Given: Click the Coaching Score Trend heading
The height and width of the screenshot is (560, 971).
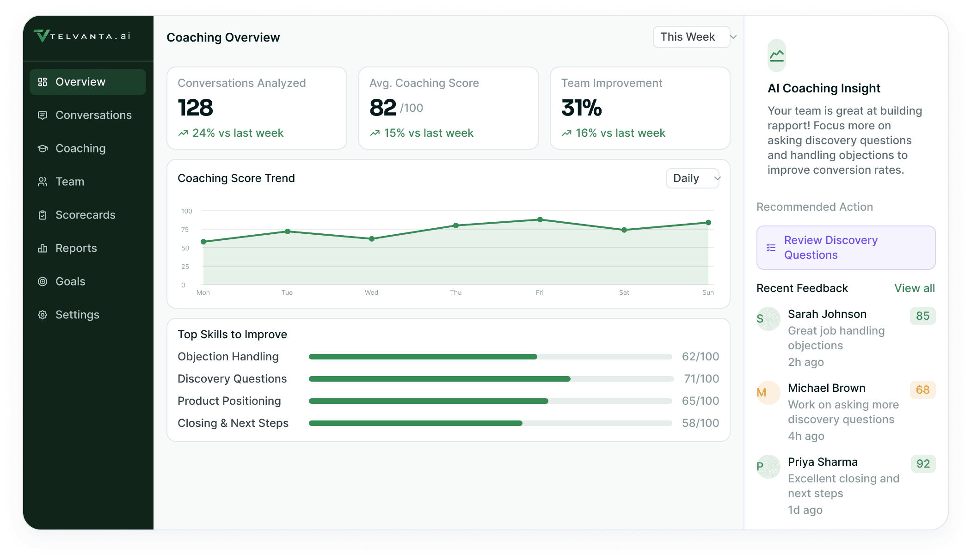Looking at the screenshot, I should pos(236,178).
